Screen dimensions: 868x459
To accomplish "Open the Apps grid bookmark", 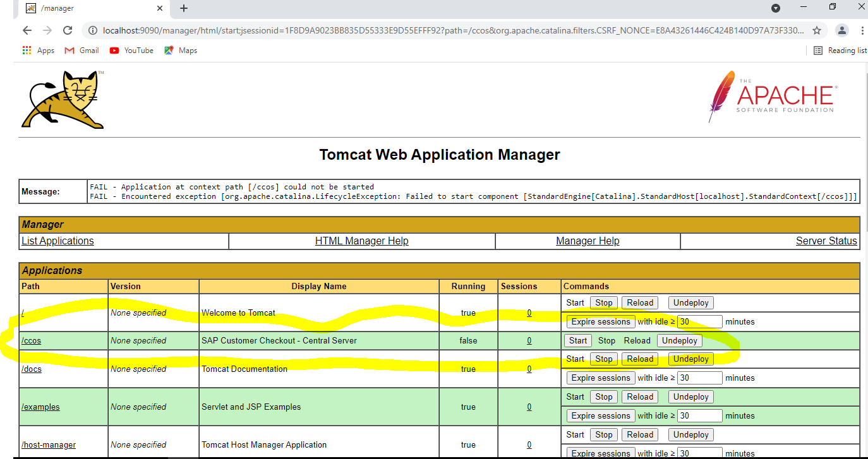I will click(39, 51).
